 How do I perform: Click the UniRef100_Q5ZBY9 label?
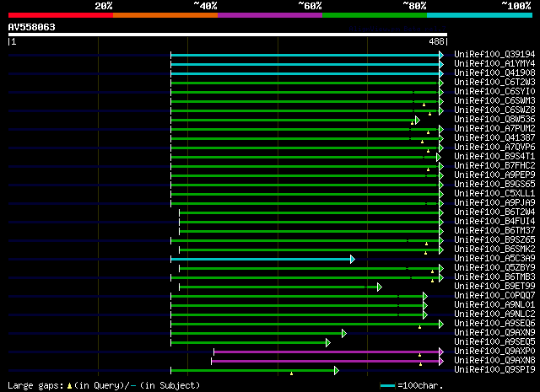pyautogui.click(x=494, y=268)
